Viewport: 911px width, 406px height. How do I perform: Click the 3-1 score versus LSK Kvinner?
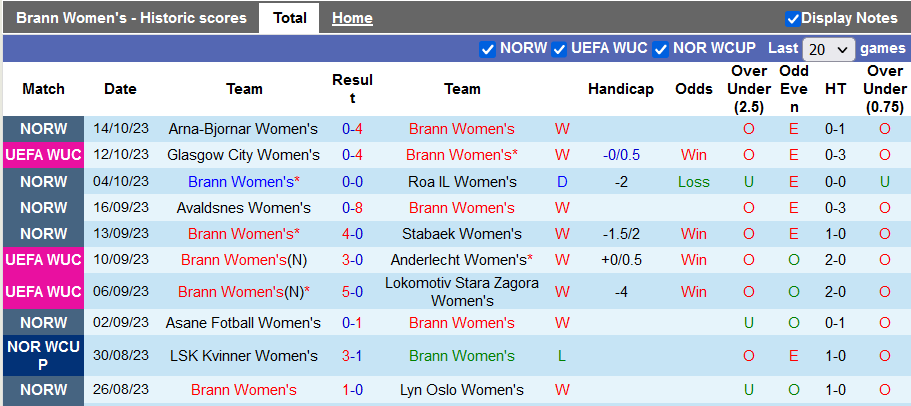tap(352, 356)
